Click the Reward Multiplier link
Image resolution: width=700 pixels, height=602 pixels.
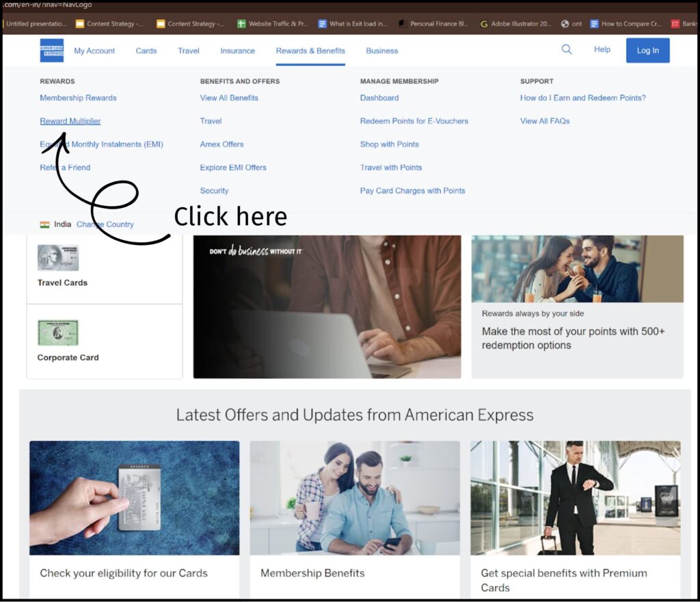click(70, 121)
